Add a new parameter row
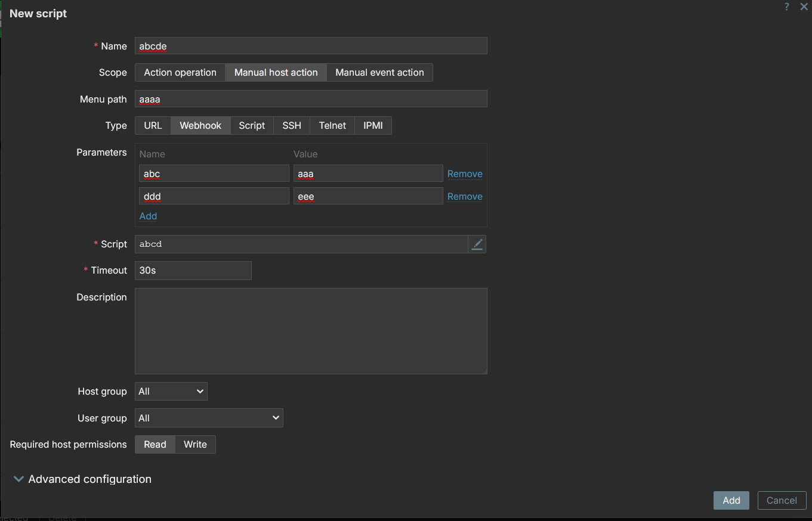The image size is (812, 521). [x=148, y=216]
